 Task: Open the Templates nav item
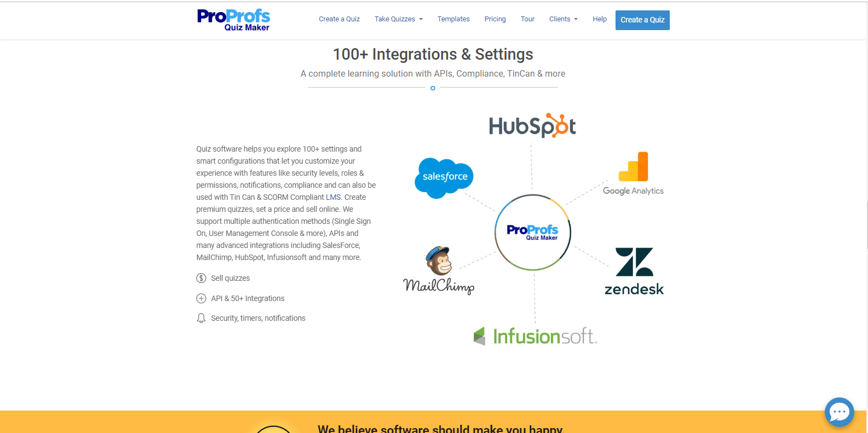pyautogui.click(x=453, y=19)
